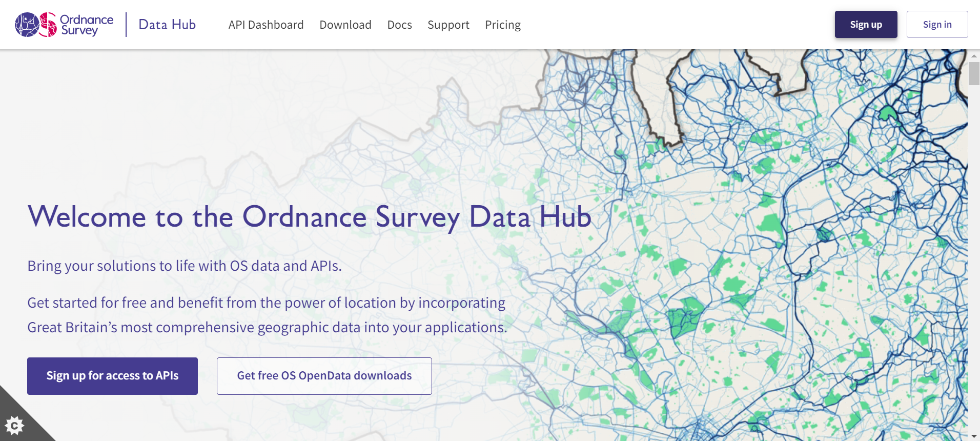Open the Pricing menu item
The image size is (980, 441).
503,25
